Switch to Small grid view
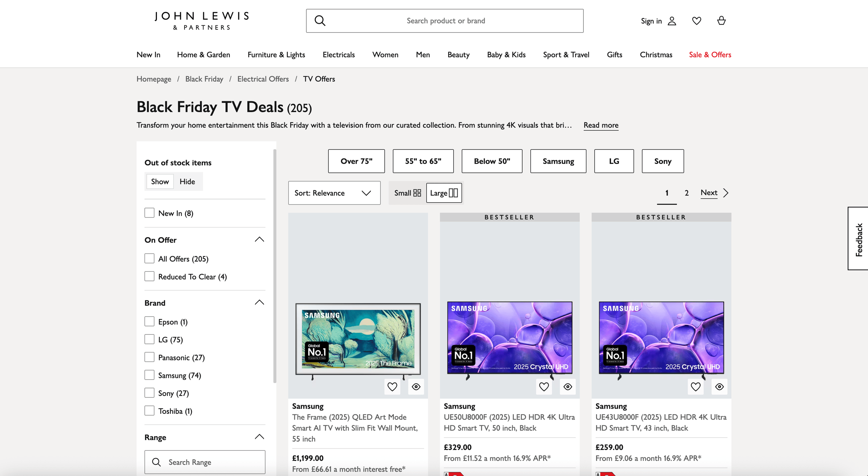The width and height of the screenshot is (868, 476). (407, 193)
